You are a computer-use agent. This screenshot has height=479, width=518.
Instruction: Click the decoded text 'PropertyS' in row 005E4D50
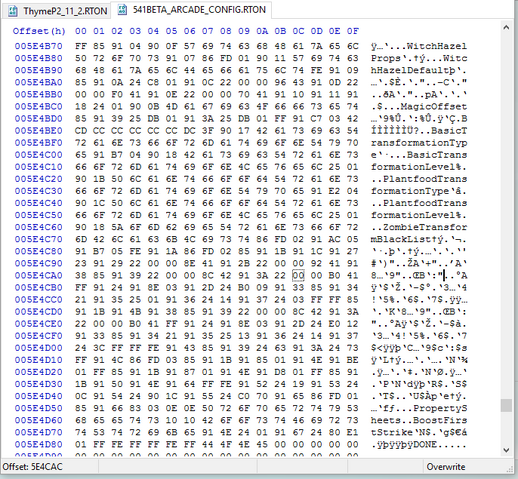pos(440,408)
